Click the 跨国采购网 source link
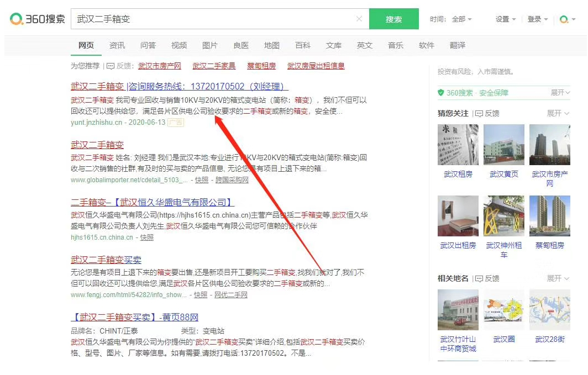Viewport: 588px width, 375px height. (232, 180)
